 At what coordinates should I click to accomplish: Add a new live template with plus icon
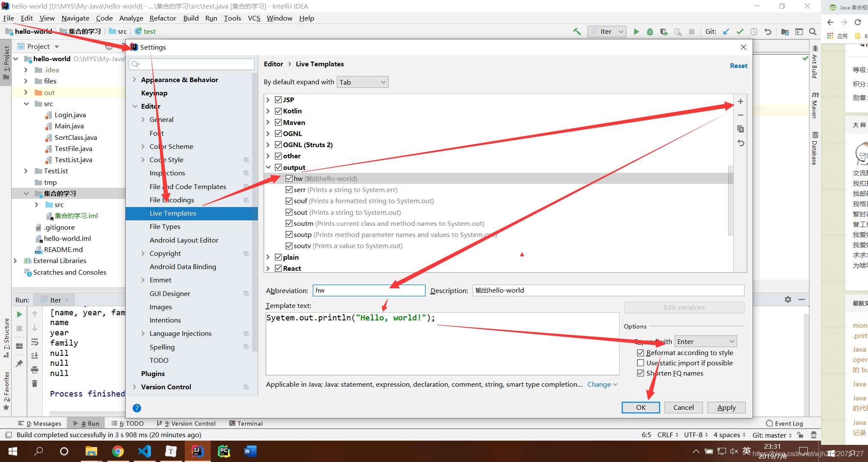tap(741, 101)
